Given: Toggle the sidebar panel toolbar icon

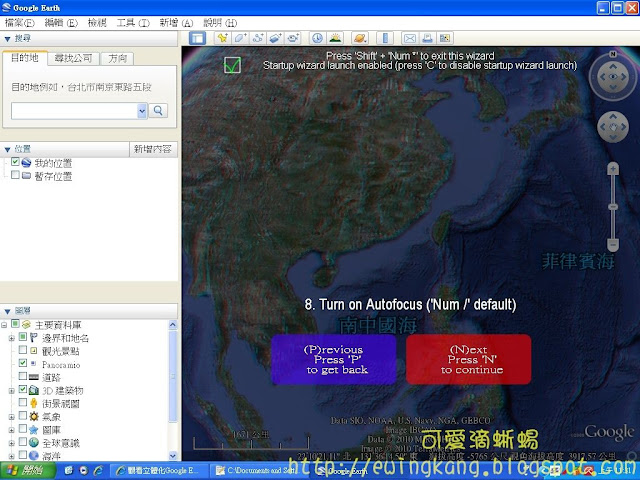Looking at the screenshot, I should tap(198, 38).
